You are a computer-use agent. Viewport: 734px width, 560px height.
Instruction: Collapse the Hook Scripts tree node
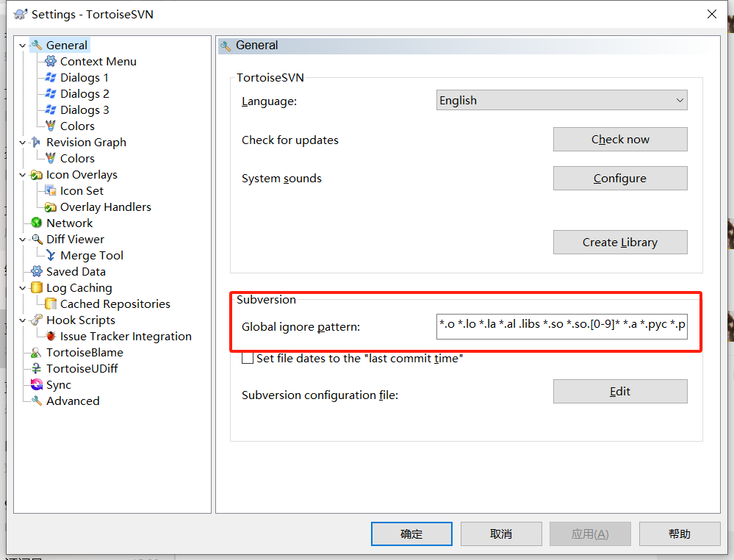[x=22, y=320]
